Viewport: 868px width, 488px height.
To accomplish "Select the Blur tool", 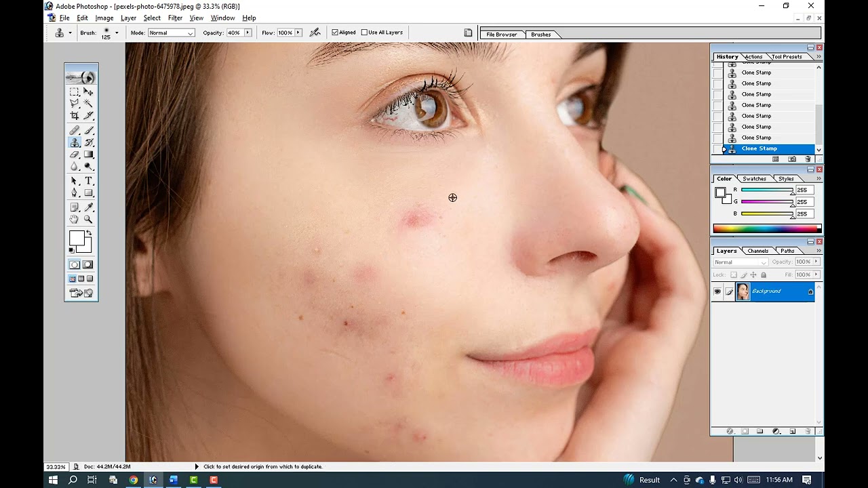I will click(x=75, y=167).
